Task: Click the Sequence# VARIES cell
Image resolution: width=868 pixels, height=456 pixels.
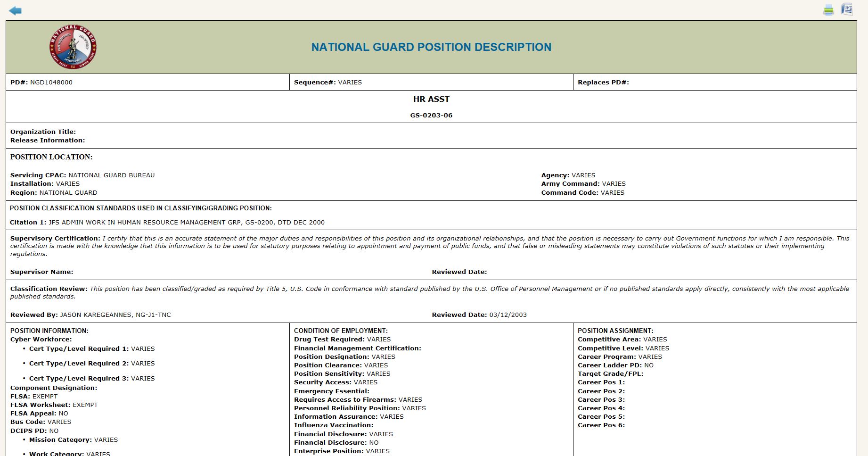Action: pos(431,82)
